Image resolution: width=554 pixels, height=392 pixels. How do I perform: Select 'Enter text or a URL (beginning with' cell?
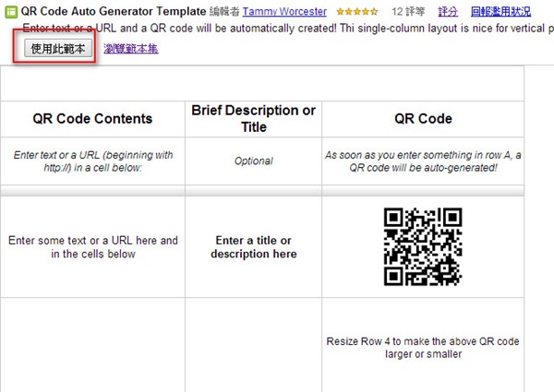point(92,161)
